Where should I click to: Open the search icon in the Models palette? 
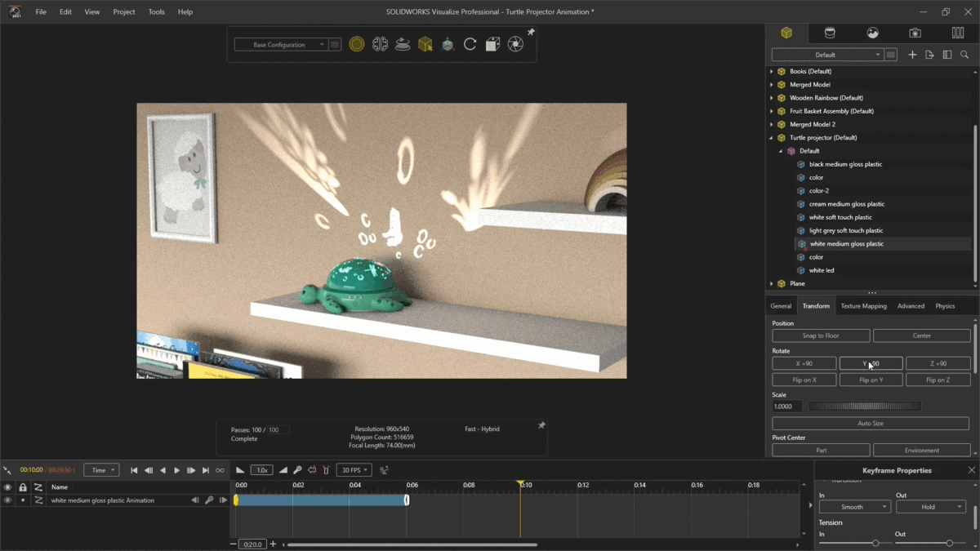pos(964,55)
